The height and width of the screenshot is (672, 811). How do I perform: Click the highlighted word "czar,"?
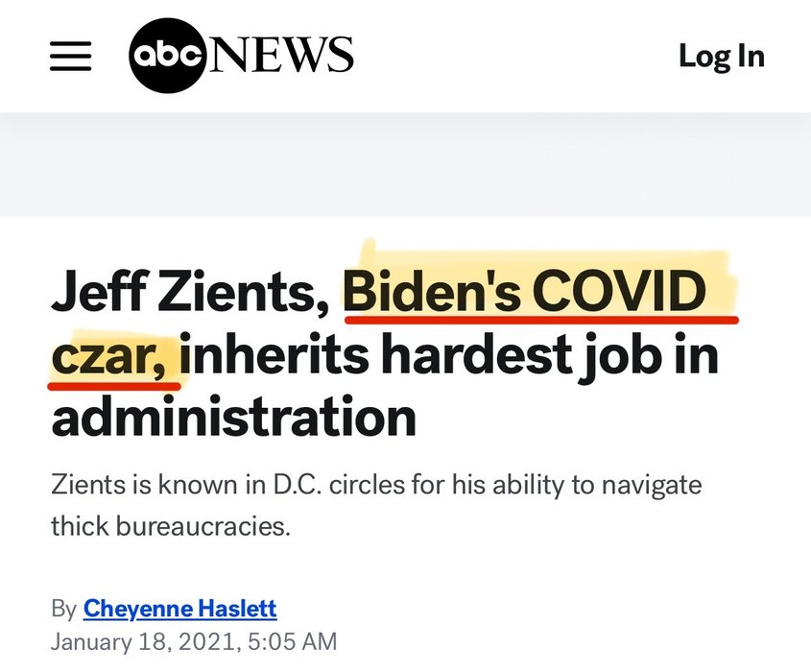coord(108,356)
